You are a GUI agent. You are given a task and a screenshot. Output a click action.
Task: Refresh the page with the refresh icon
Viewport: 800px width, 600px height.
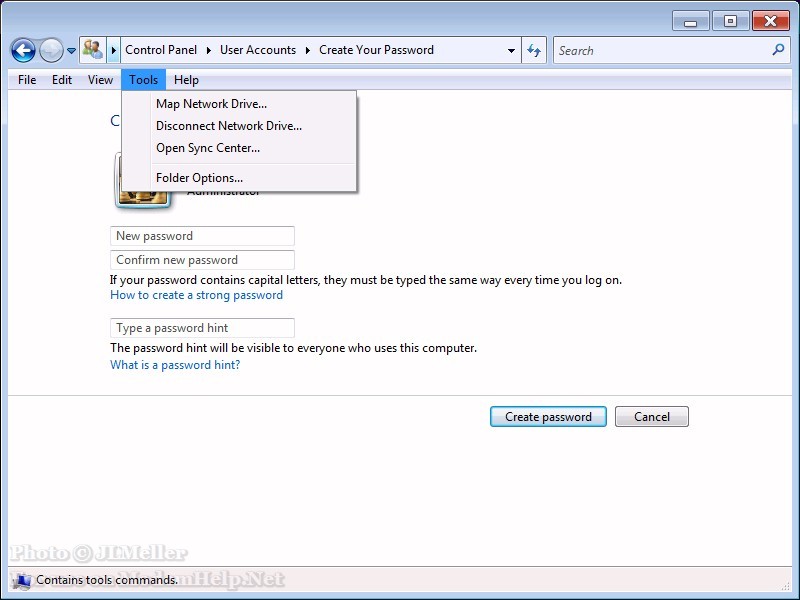[534, 50]
